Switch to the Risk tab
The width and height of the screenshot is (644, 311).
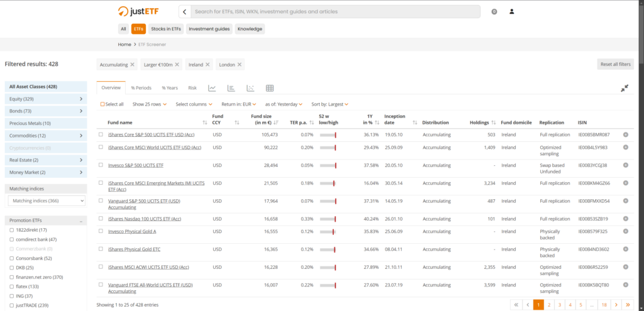[192, 88]
